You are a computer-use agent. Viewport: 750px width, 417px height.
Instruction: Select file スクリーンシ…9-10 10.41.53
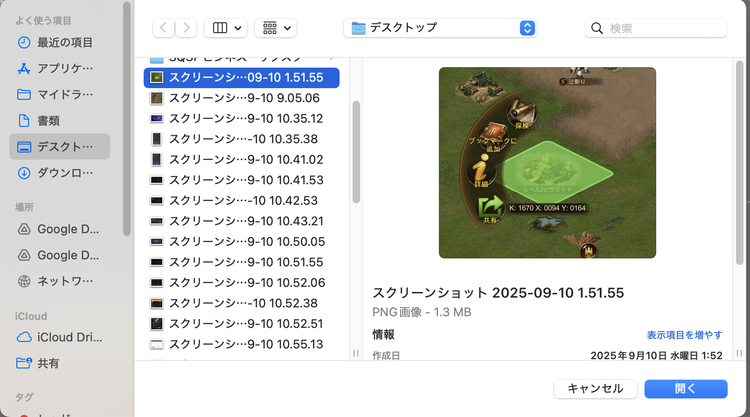tap(242, 180)
